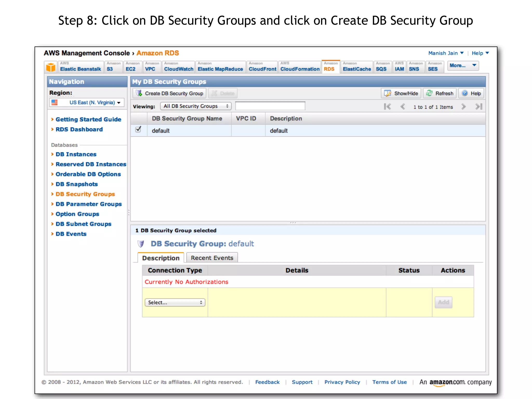532x399 pixels.
Task: Open DB Events link
Action: tap(71, 234)
